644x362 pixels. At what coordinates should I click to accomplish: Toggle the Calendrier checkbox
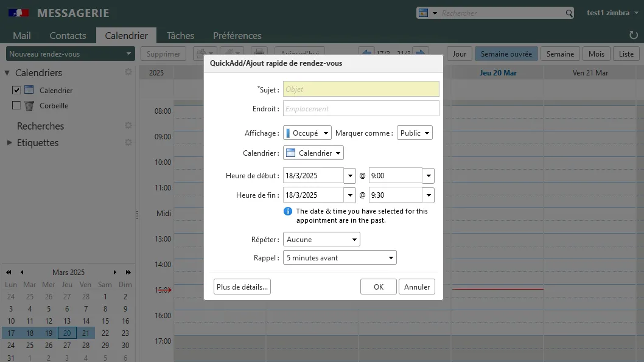pyautogui.click(x=16, y=90)
